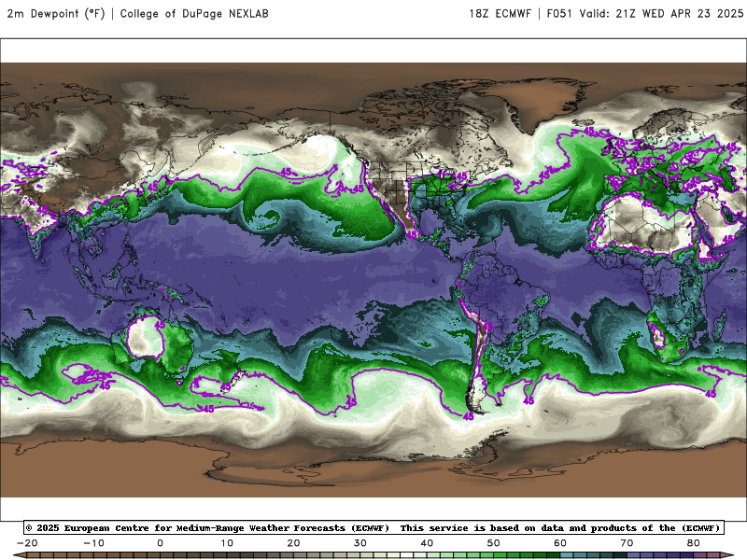Click the 70 value on the color scale
747x560 pixels.
[x=627, y=543]
